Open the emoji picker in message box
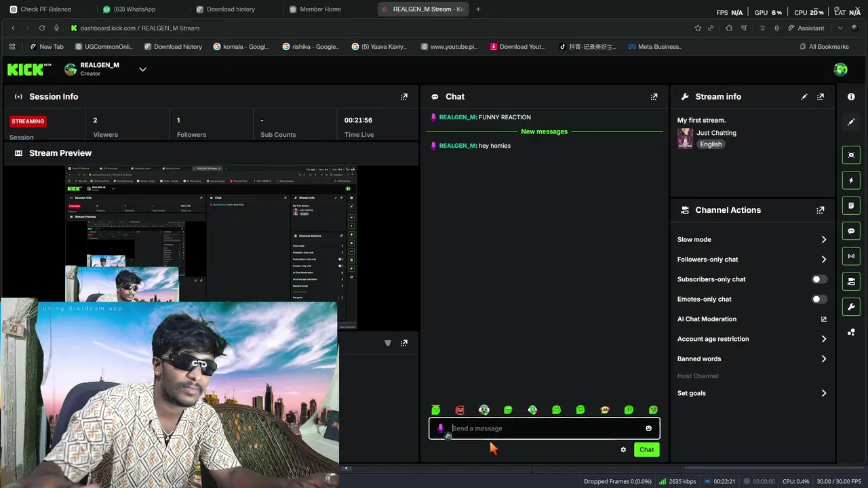Screen dimensions: 868x488 648,428
